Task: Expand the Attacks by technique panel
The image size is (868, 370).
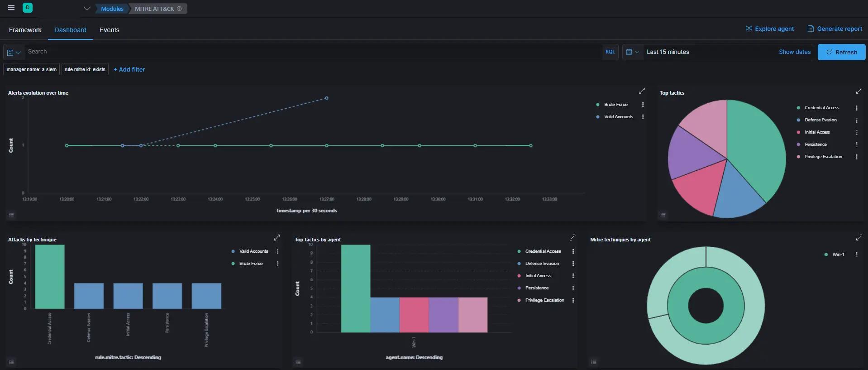Action: pyautogui.click(x=277, y=238)
